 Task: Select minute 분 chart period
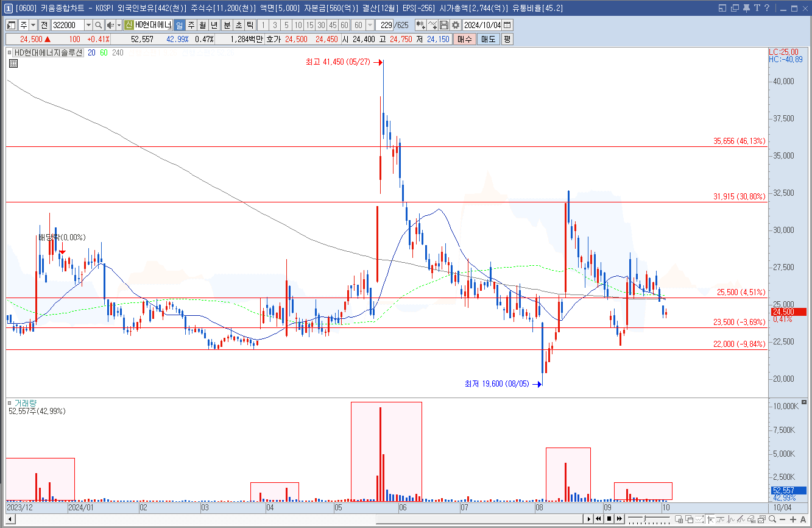[x=227, y=25]
